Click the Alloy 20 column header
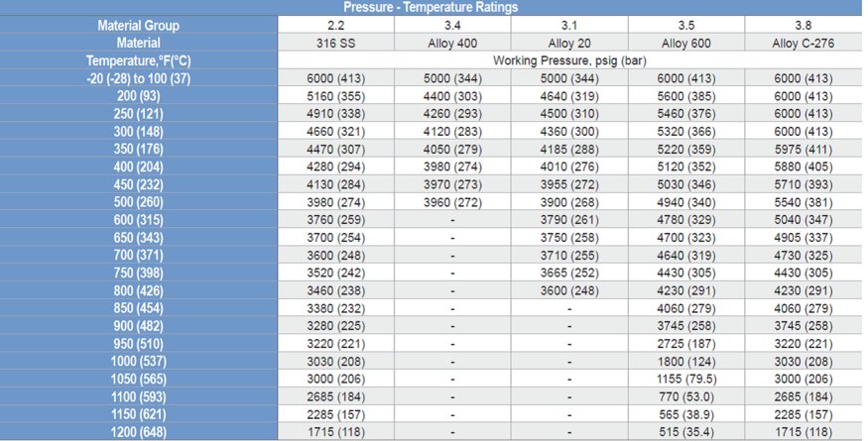 (569, 43)
